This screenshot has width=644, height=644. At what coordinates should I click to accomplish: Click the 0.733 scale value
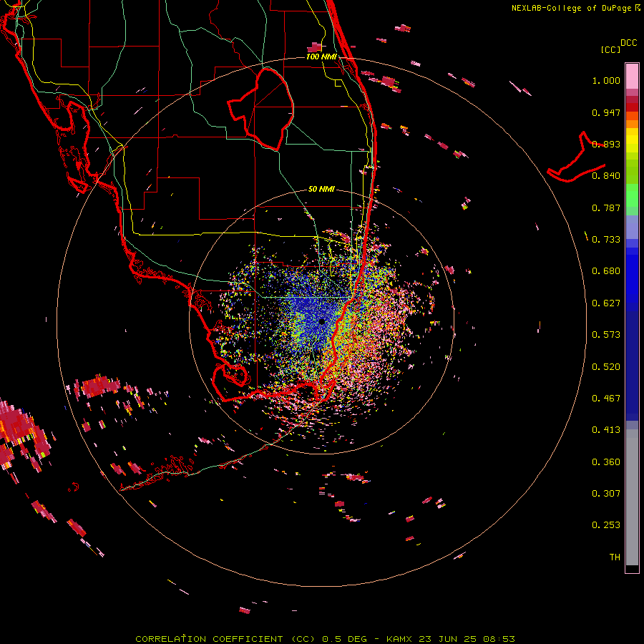click(606, 240)
